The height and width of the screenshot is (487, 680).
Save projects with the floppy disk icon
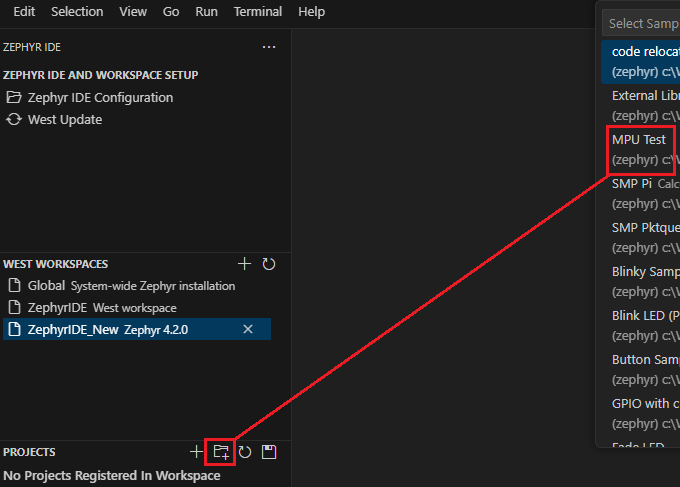click(269, 452)
